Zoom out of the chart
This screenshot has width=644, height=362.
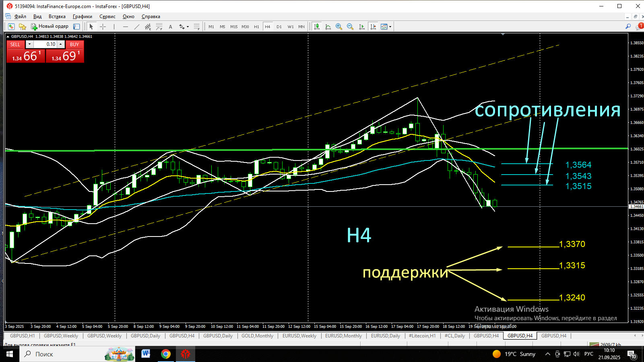[350, 27]
